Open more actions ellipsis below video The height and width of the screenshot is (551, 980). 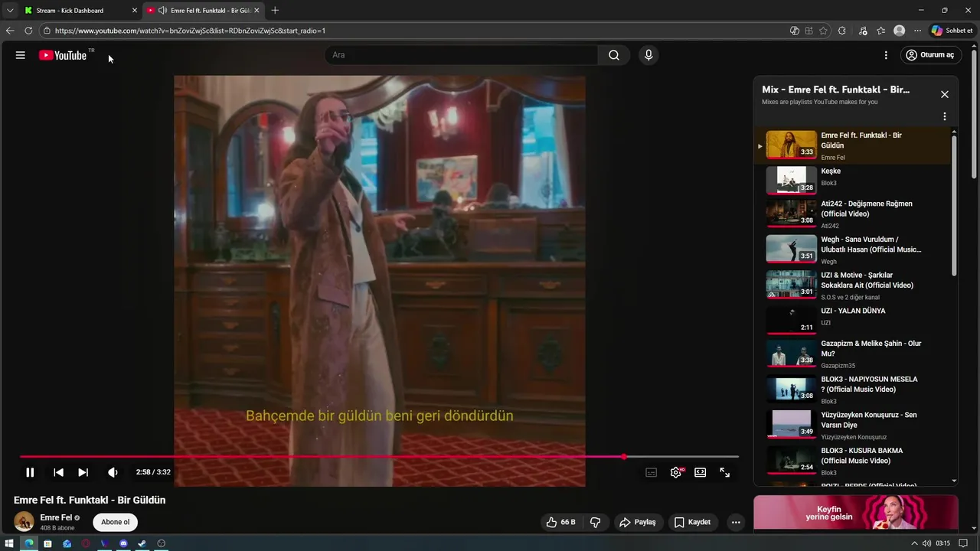tap(736, 522)
